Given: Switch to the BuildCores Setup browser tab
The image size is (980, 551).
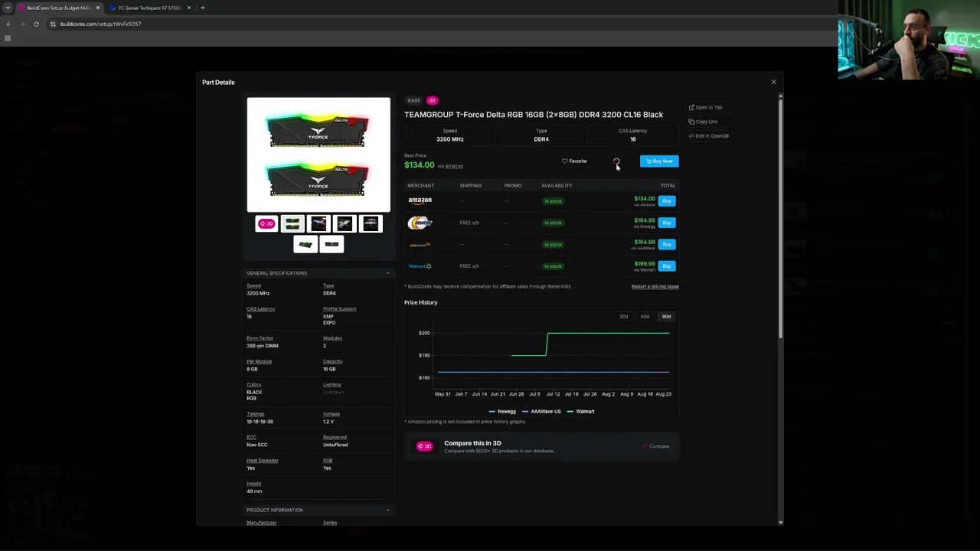Looking at the screenshot, I should pyautogui.click(x=58, y=8).
